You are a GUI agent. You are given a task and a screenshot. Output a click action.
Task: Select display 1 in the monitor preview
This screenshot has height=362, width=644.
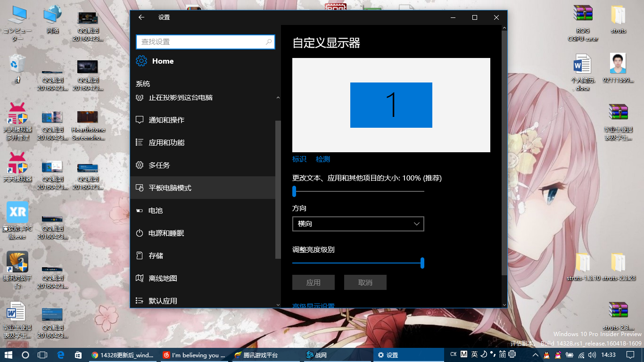[x=391, y=105]
